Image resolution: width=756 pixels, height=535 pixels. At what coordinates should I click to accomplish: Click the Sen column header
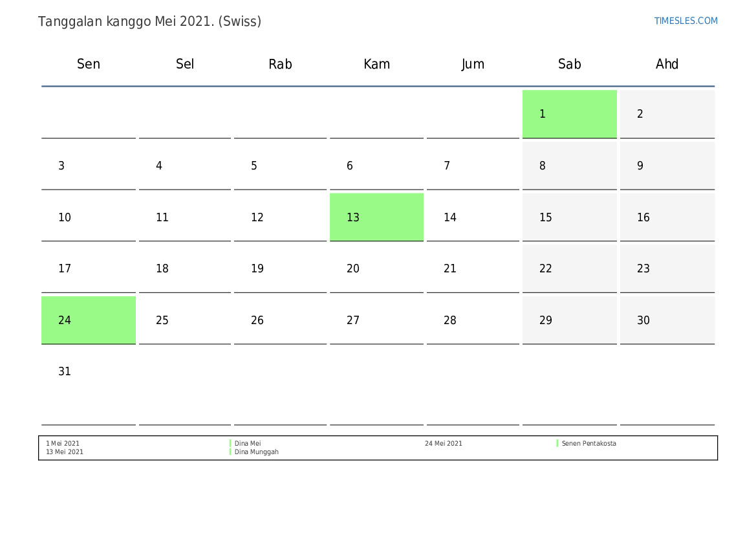tap(89, 64)
